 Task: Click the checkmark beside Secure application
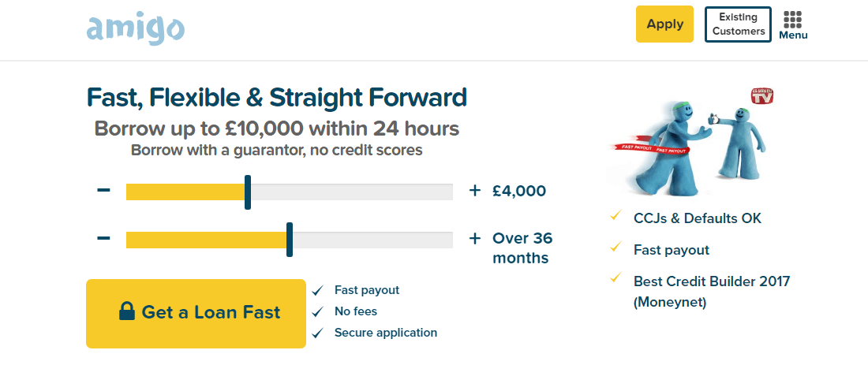318,333
